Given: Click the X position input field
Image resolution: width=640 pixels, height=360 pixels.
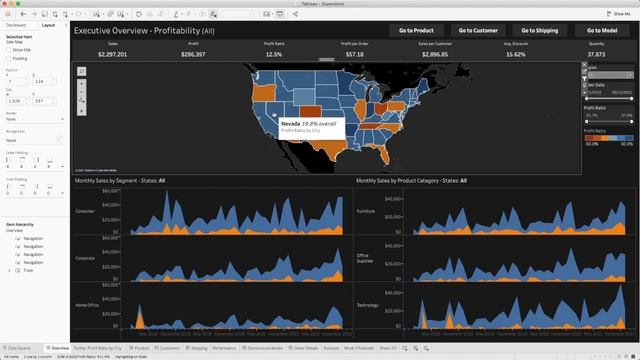Looking at the screenshot, I should click(x=17, y=82).
